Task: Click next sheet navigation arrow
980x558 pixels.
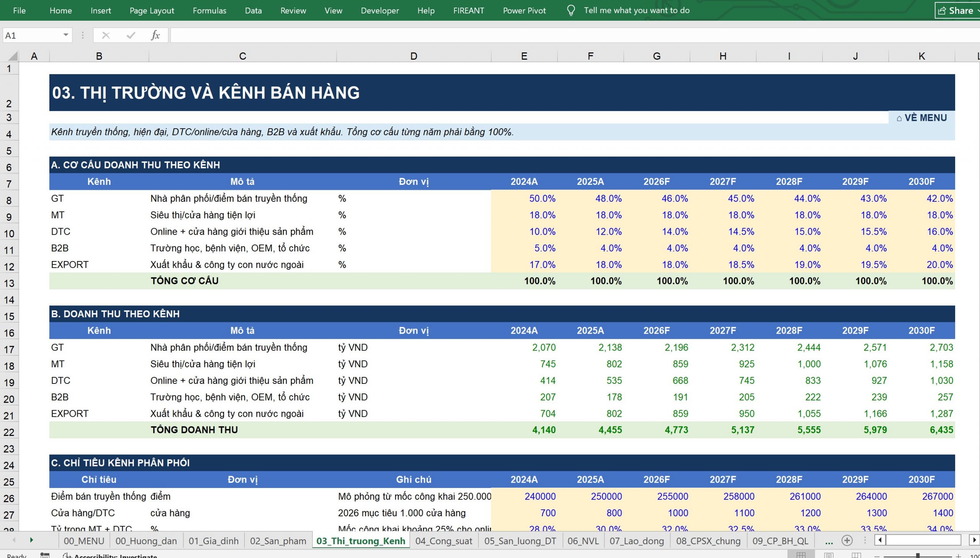Action: pos(31,540)
